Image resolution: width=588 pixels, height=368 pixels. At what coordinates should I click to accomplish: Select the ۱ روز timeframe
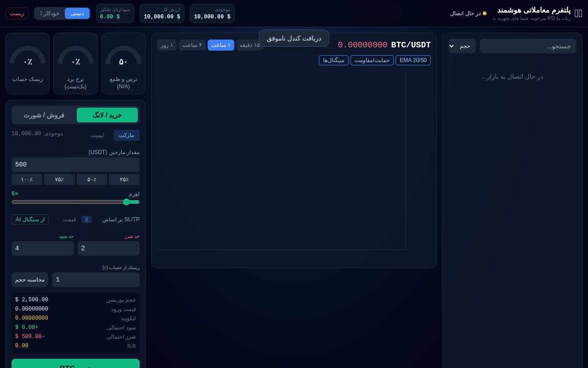click(167, 45)
